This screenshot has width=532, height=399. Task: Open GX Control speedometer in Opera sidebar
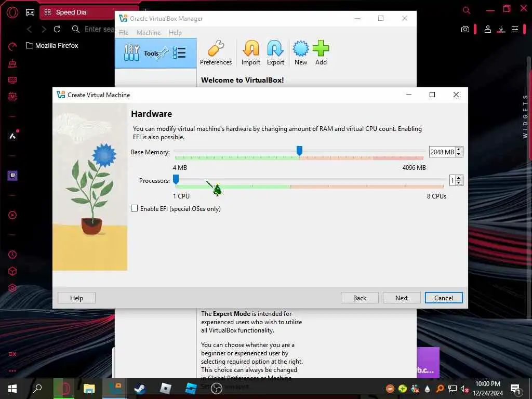tap(12, 46)
